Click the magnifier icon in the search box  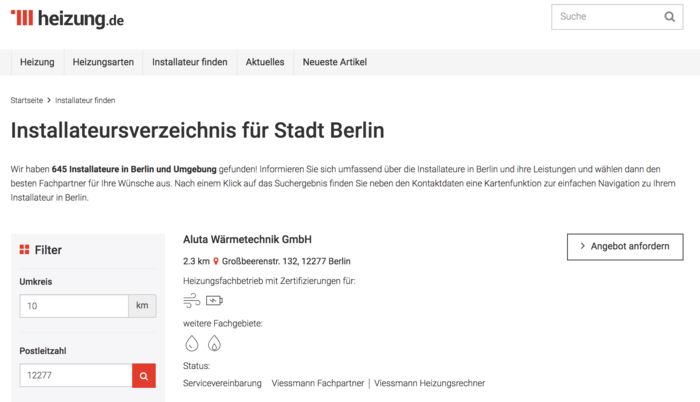(669, 17)
